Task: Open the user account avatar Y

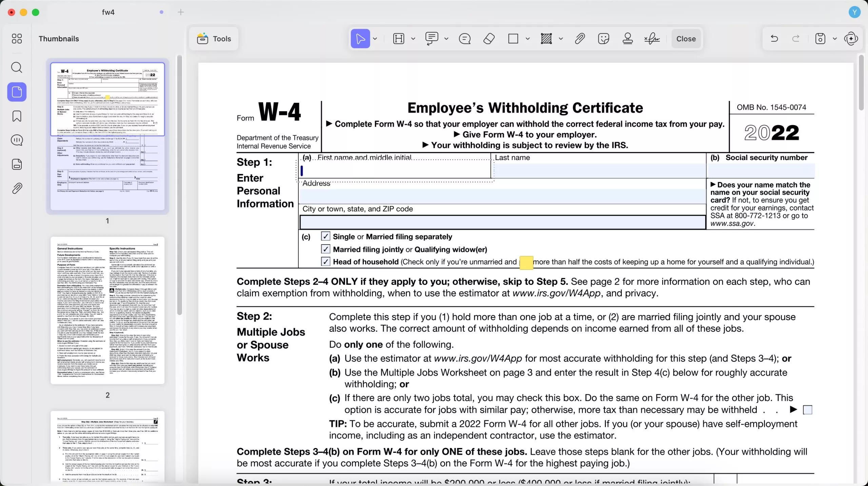Action: 854,12
